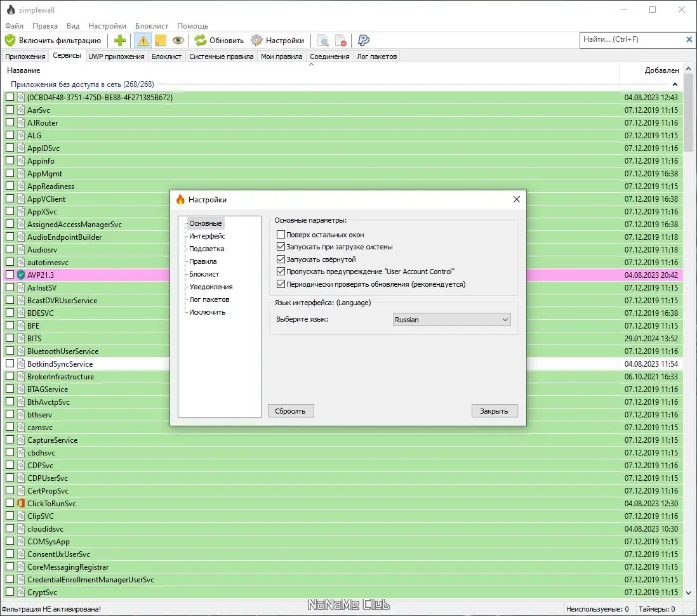Select the AppMgmt service row

point(343,174)
